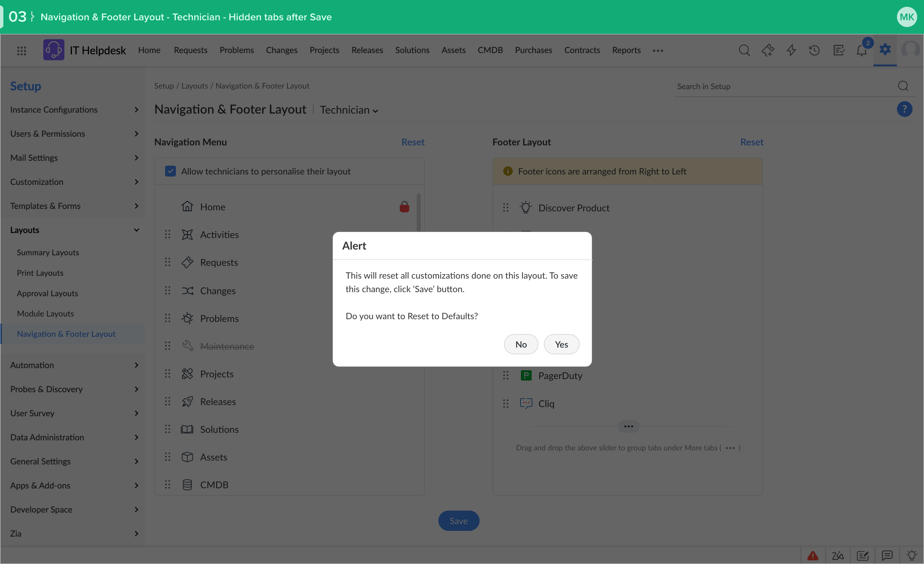
Task: Open Summary Layouts in sidebar
Action: point(48,252)
